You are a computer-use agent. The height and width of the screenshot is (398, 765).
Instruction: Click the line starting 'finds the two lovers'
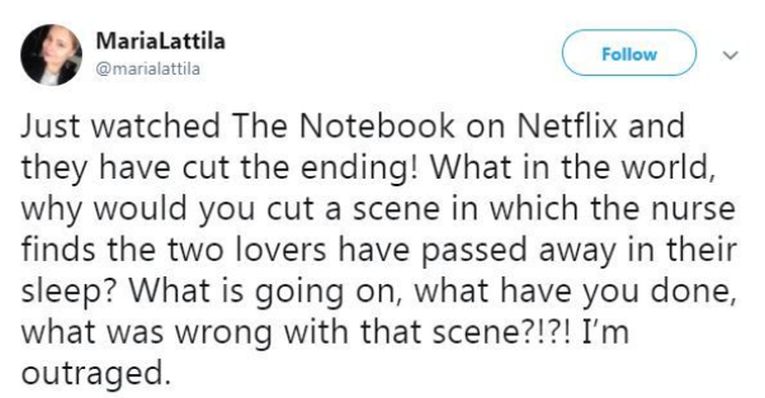click(x=379, y=251)
